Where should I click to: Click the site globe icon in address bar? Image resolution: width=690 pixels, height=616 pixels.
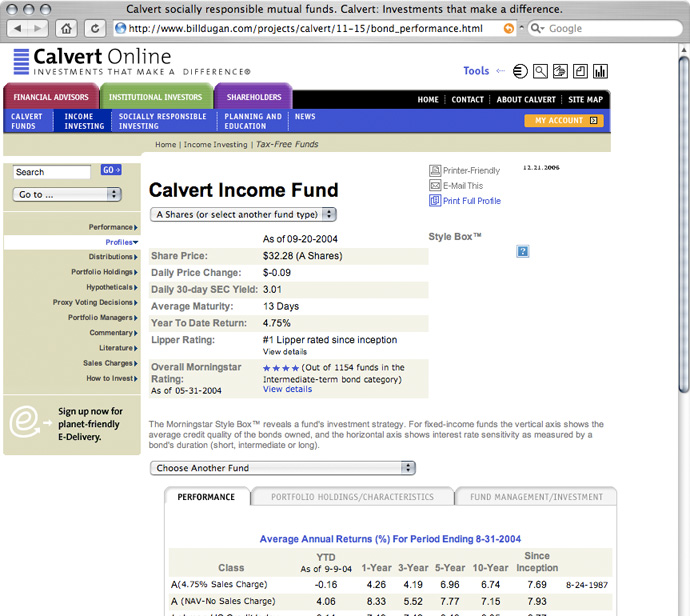coord(120,29)
